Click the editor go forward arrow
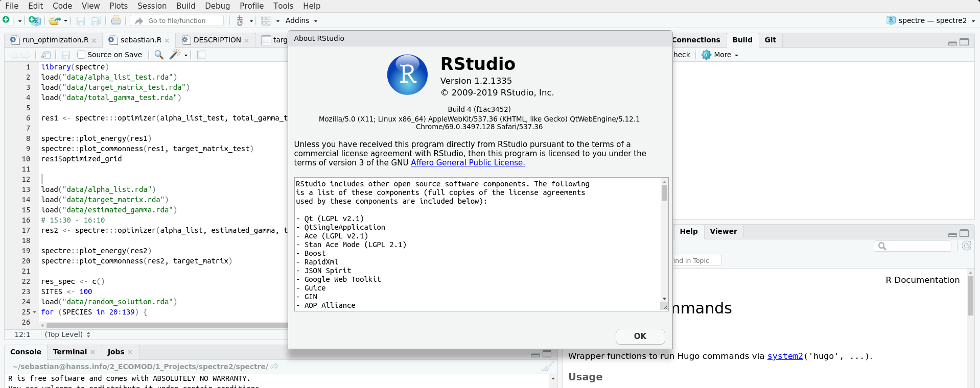Viewport: 980px width, 388px height. [26, 55]
